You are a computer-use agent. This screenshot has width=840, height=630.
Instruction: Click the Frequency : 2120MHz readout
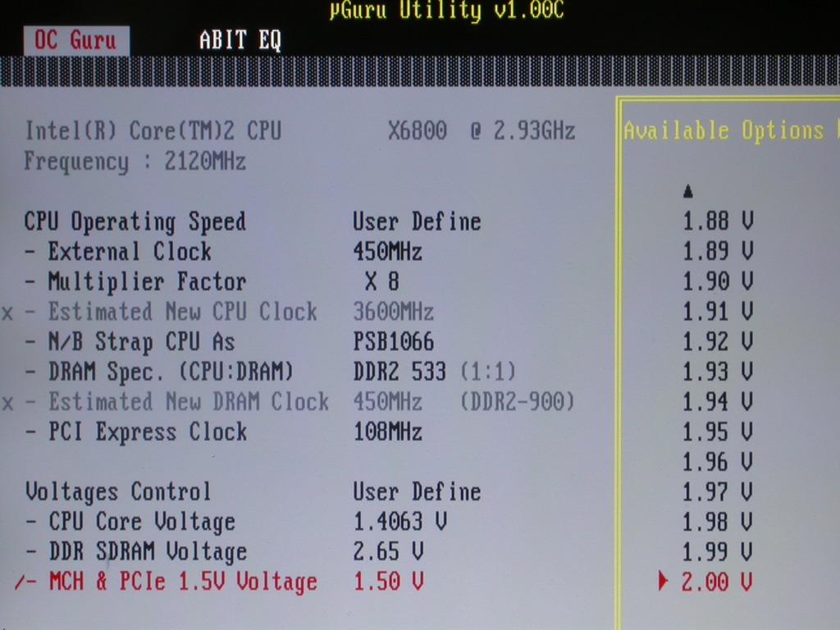pyautogui.click(x=135, y=162)
